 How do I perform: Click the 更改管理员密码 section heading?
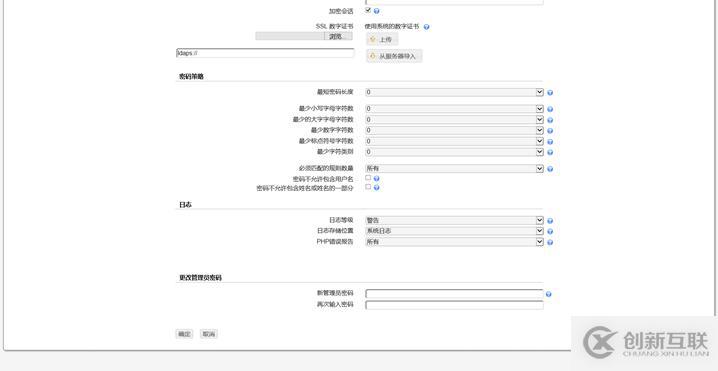tap(201, 278)
